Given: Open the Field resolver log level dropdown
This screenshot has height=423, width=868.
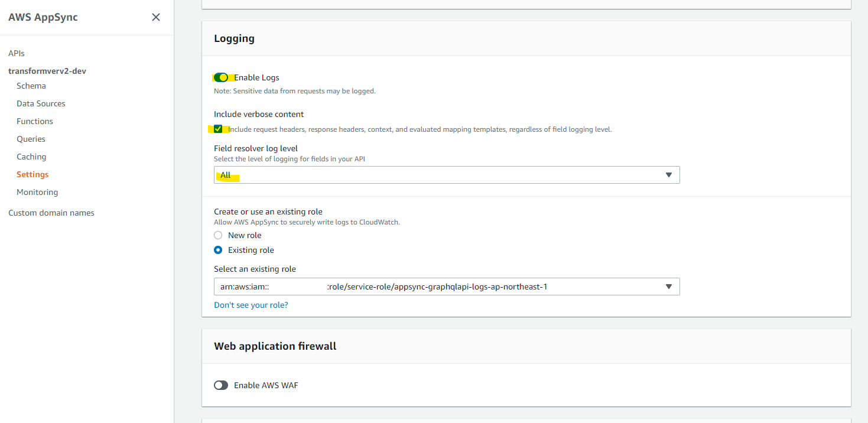Looking at the screenshot, I should pos(446,175).
